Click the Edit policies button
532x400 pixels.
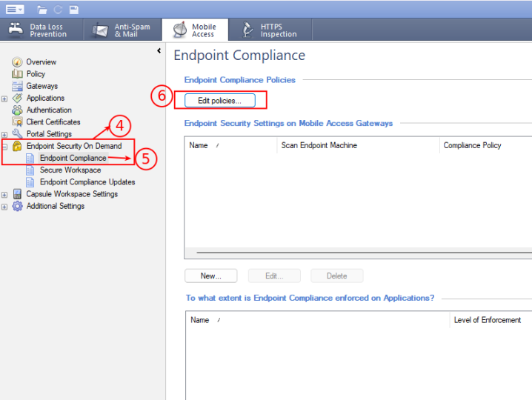point(219,100)
